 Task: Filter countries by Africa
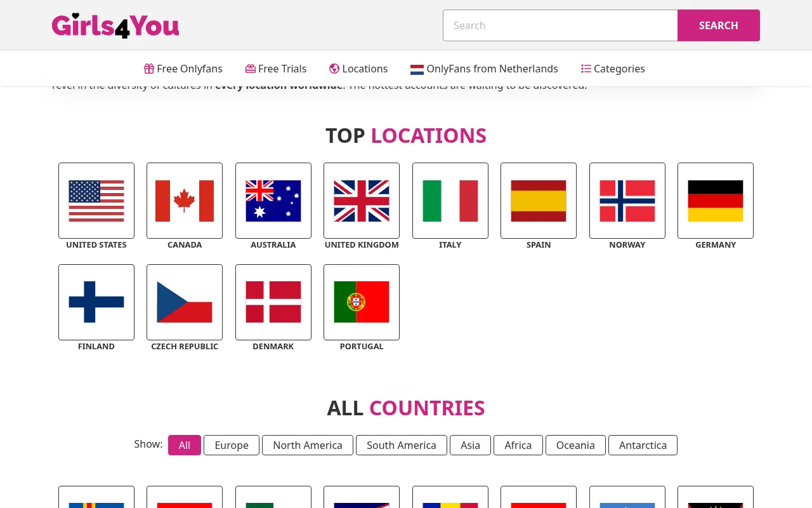pyautogui.click(x=518, y=445)
